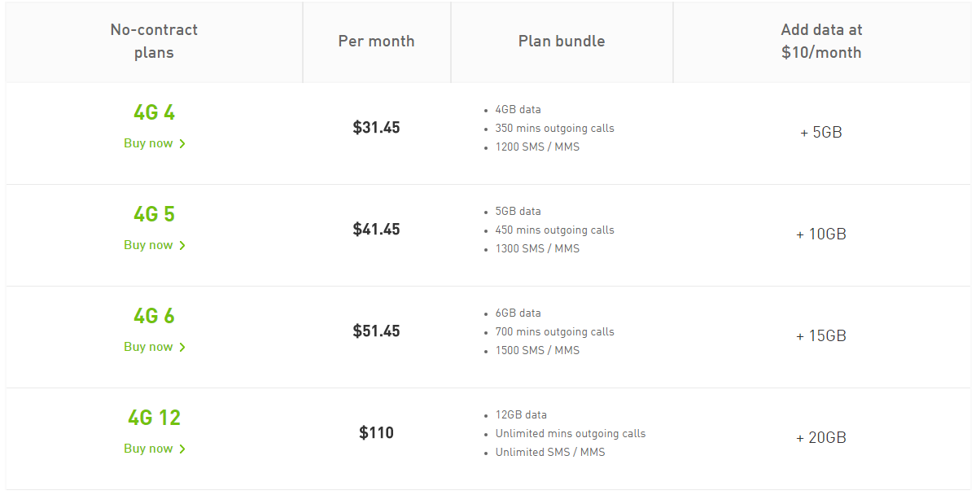Select the 4G 5 plan title

point(154,214)
